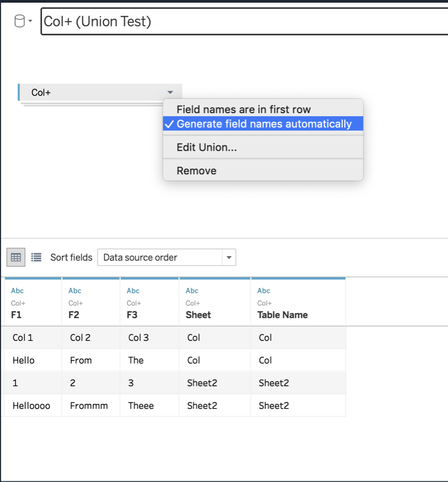Expand the Sort fields dropdown
The height and width of the screenshot is (482, 448).
pyautogui.click(x=229, y=257)
